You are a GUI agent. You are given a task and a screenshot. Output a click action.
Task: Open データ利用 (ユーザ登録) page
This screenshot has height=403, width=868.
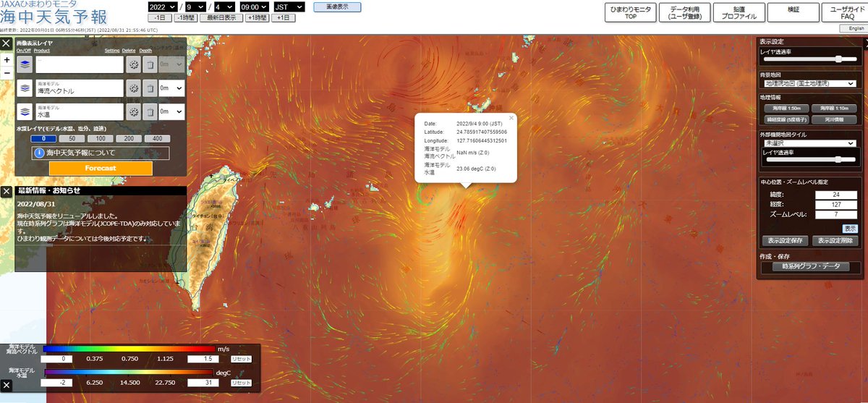(685, 13)
